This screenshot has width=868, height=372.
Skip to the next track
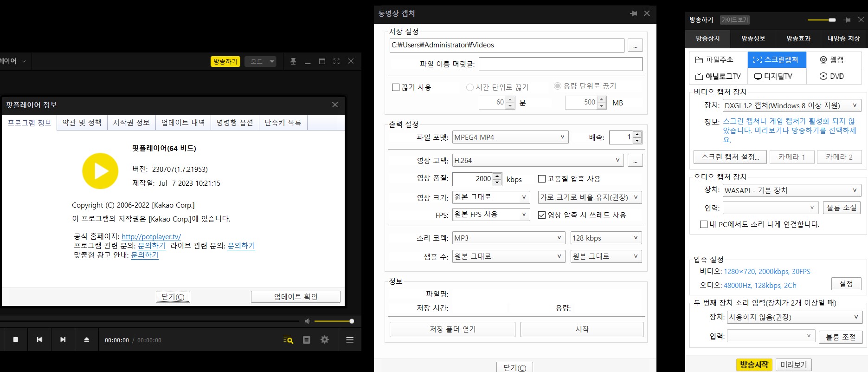point(63,340)
